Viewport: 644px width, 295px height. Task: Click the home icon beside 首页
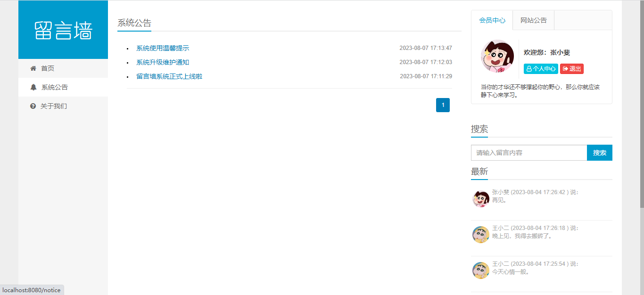tap(33, 68)
